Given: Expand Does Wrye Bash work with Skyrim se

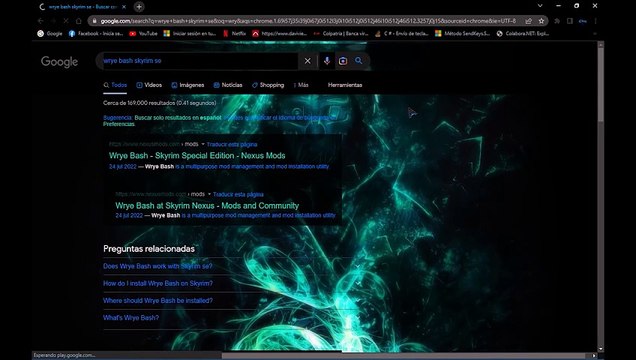Looking at the screenshot, I should click(230, 266).
